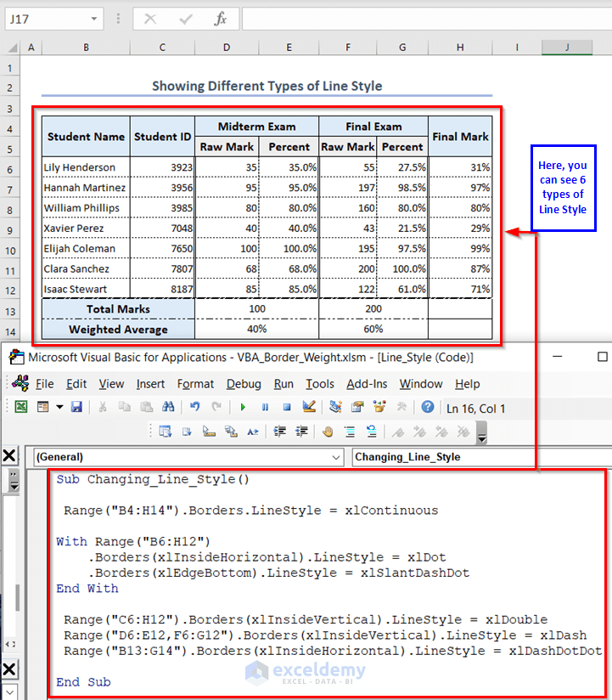
Task: Open the Project Explorer icon
Action: coord(335,407)
